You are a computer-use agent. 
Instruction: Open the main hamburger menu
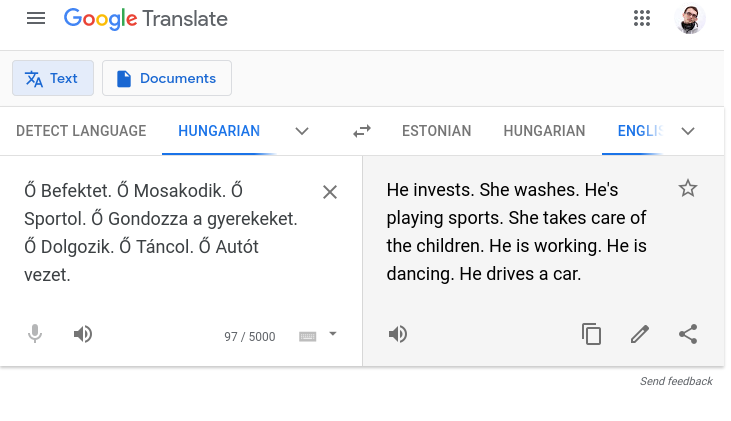point(36,18)
